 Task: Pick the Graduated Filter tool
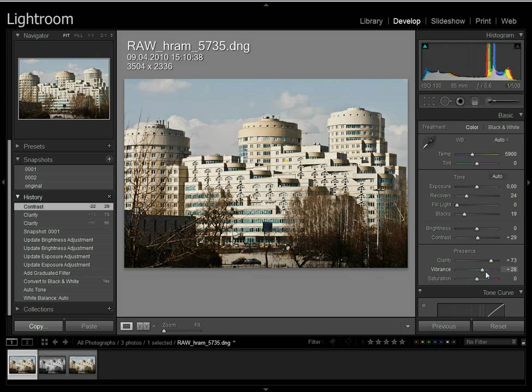pos(475,101)
